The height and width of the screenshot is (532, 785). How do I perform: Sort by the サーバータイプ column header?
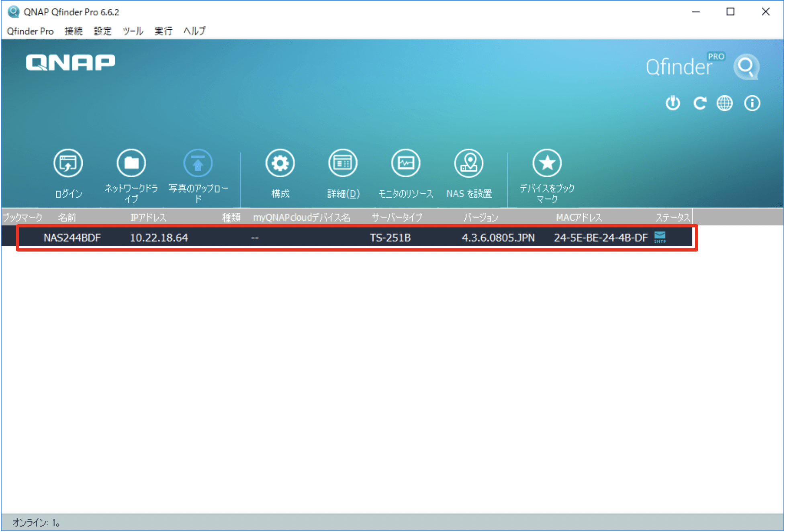click(x=397, y=217)
